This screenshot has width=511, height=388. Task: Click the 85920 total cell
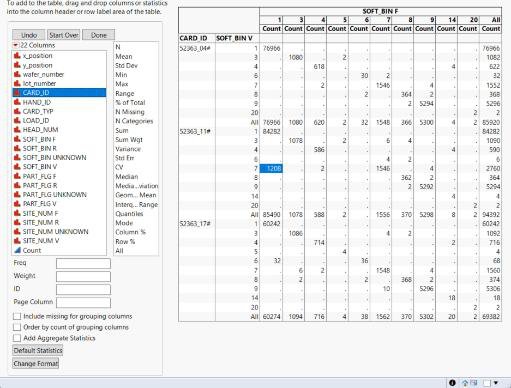pyautogui.click(x=491, y=122)
